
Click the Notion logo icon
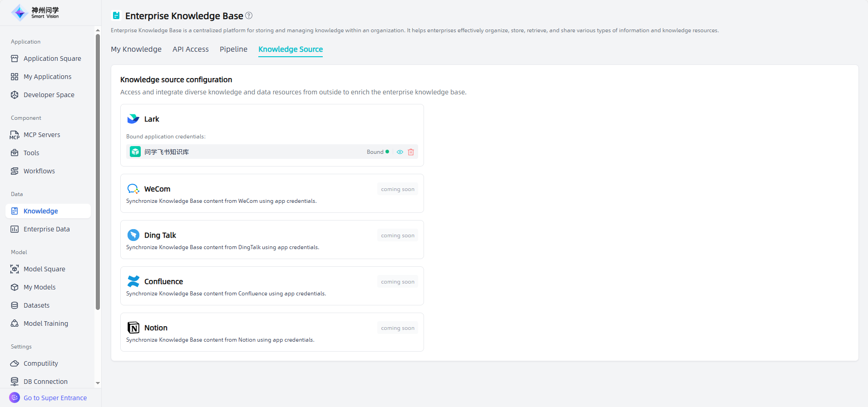[x=133, y=328]
